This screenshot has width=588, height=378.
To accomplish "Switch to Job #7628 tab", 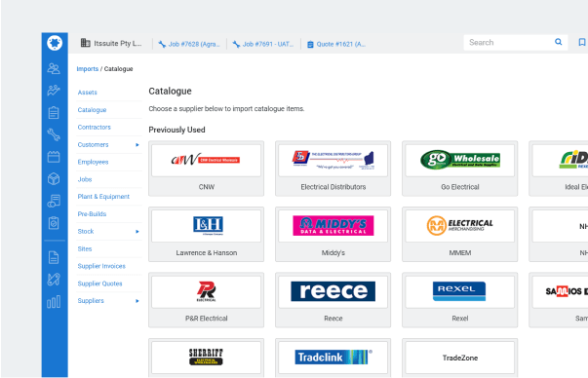I will [x=189, y=44].
